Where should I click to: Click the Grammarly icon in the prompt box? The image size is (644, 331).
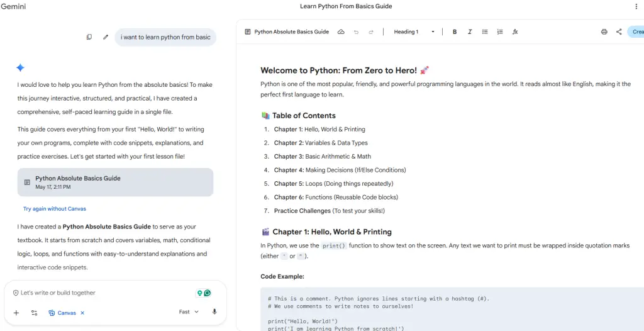(208, 293)
